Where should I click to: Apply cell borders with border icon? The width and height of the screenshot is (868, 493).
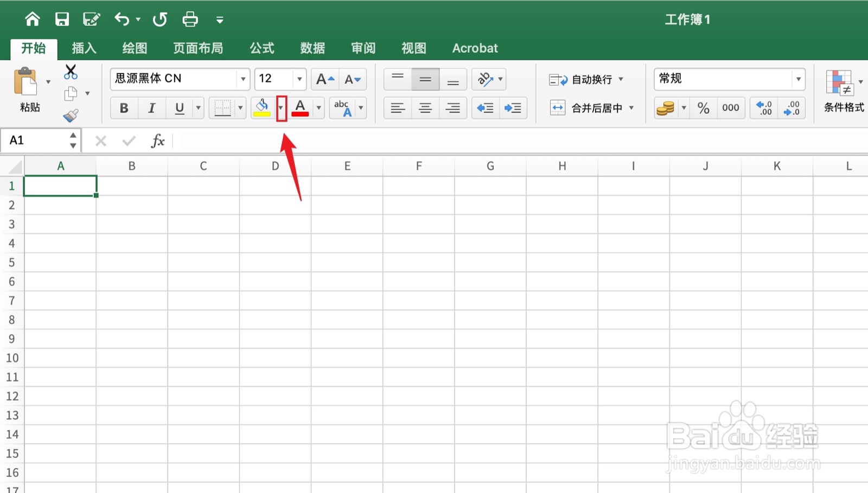tap(222, 108)
